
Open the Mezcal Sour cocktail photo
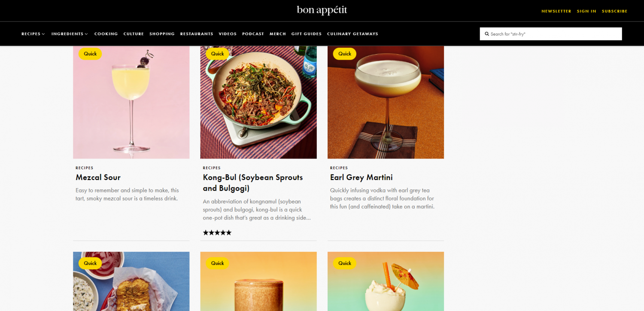tap(131, 102)
